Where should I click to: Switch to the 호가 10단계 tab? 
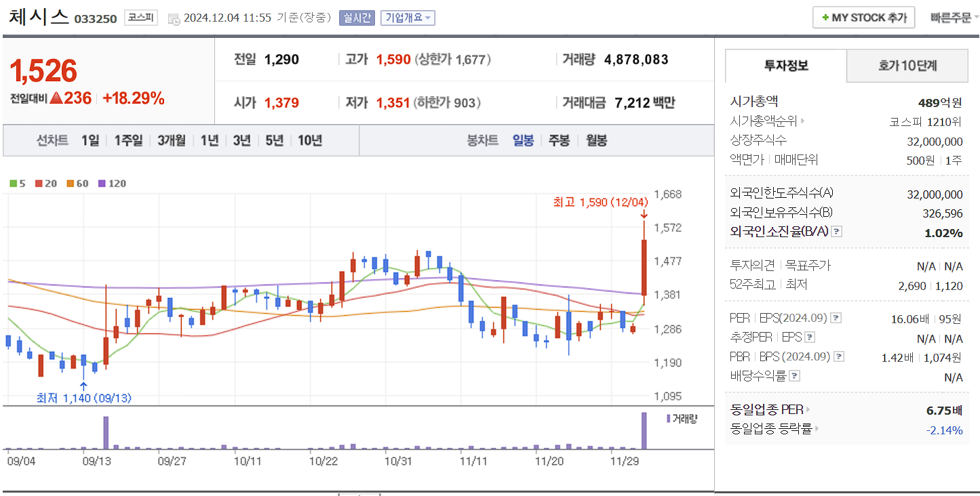[907, 65]
